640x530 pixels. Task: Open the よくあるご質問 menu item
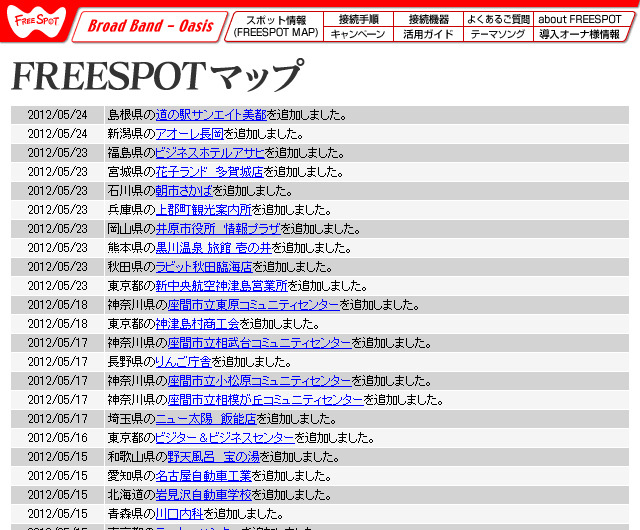click(498, 19)
